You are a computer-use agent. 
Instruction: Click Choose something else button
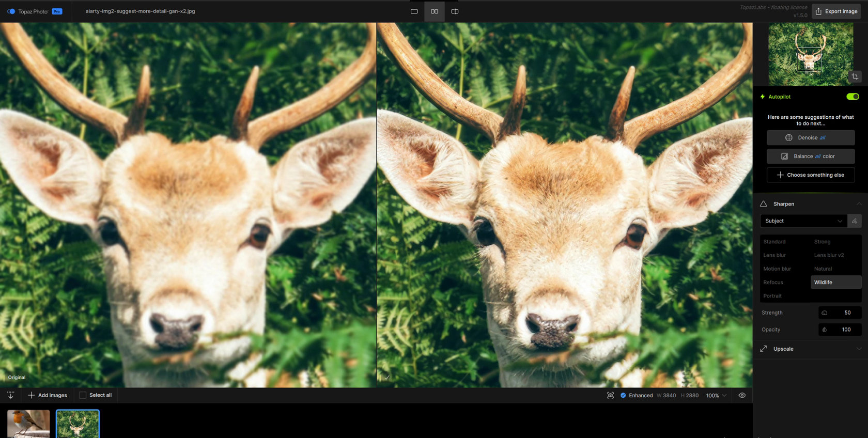coord(811,175)
